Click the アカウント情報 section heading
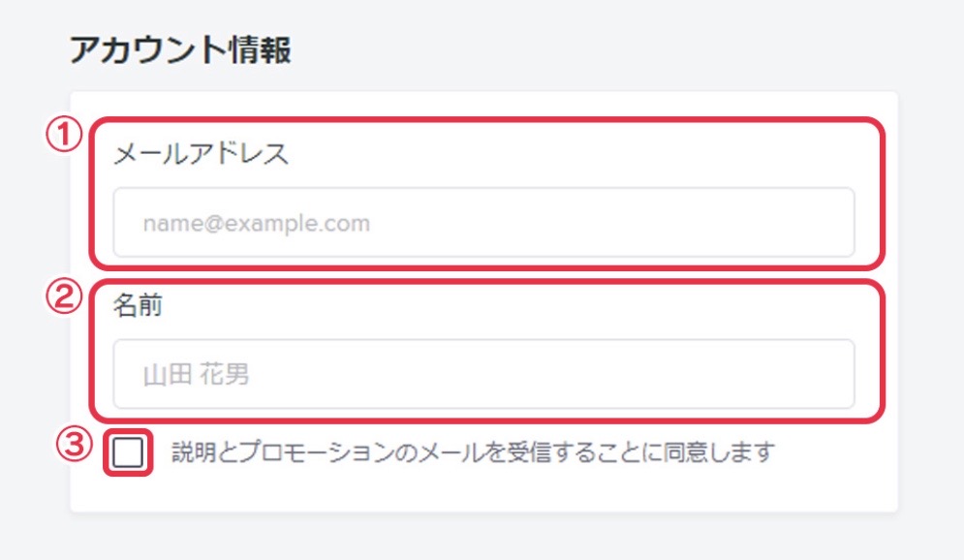The height and width of the screenshot is (560, 964). pyautogui.click(x=180, y=49)
